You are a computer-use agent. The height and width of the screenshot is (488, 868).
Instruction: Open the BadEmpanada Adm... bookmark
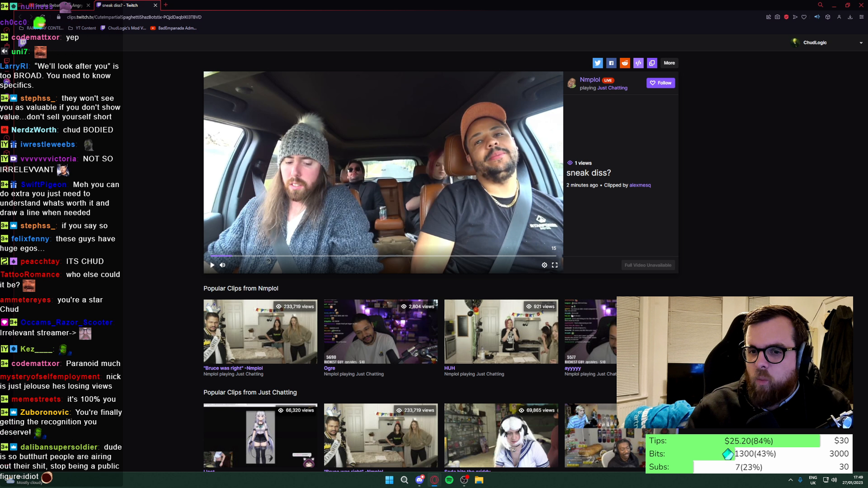tap(173, 28)
